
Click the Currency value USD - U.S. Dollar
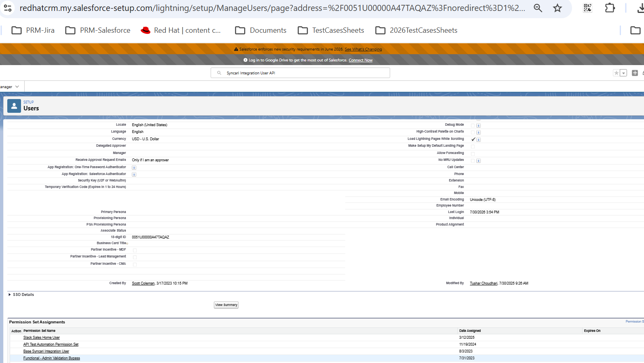pyautogui.click(x=146, y=139)
